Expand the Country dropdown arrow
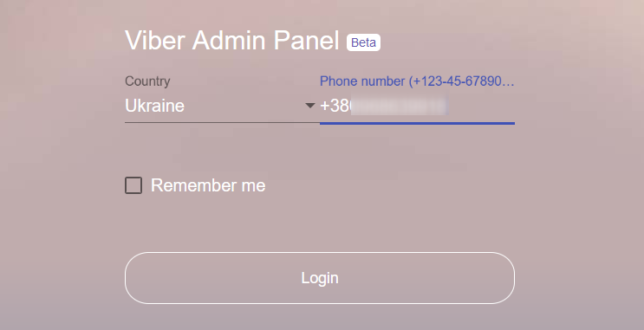Image resolution: width=644 pixels, height=330 pixels. point(310,106)
